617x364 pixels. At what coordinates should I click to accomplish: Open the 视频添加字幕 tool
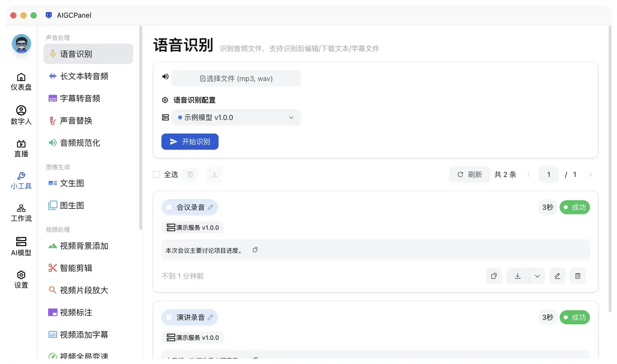click(88, 335)
